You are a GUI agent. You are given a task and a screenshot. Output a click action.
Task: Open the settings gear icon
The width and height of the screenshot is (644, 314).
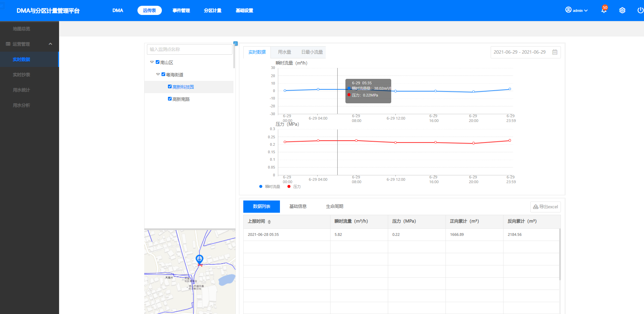(622, 10)
